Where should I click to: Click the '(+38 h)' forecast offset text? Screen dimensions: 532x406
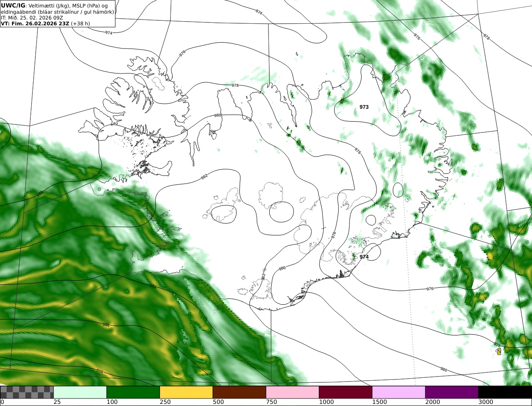(81, 23)
